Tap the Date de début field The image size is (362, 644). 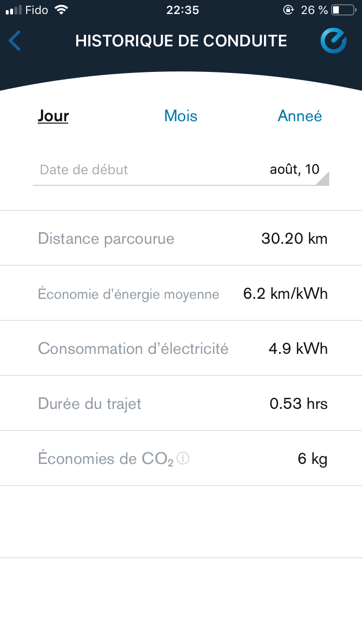pyautogui.click(x=84, y=170)
